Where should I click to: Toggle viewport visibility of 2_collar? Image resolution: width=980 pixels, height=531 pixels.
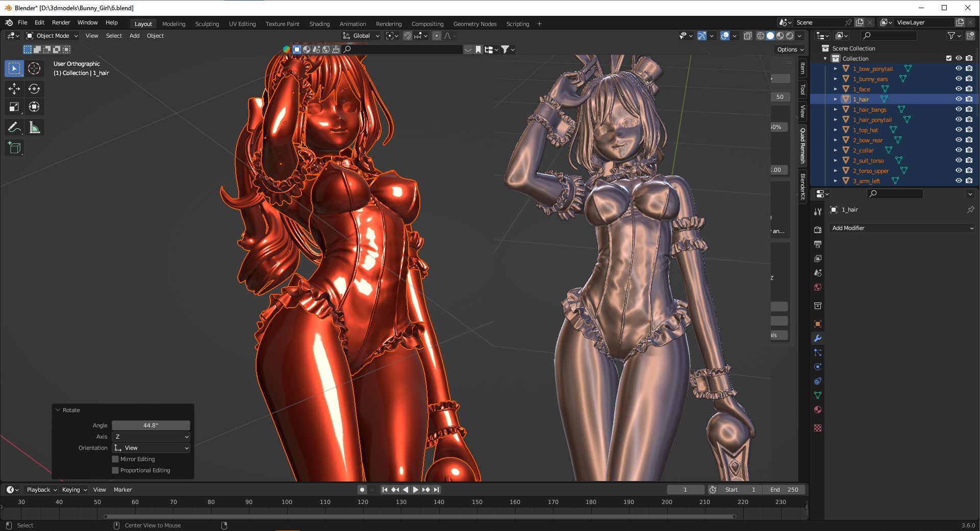tap(959, 150)
